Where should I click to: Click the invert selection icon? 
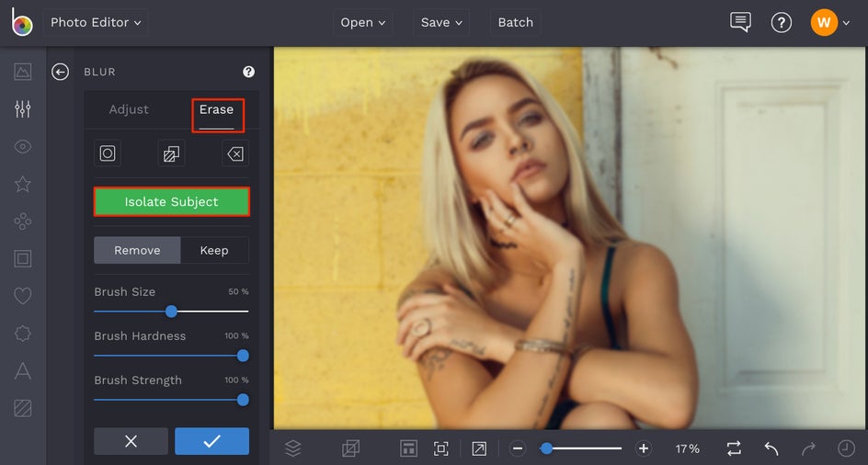click(x=171, y=153)
